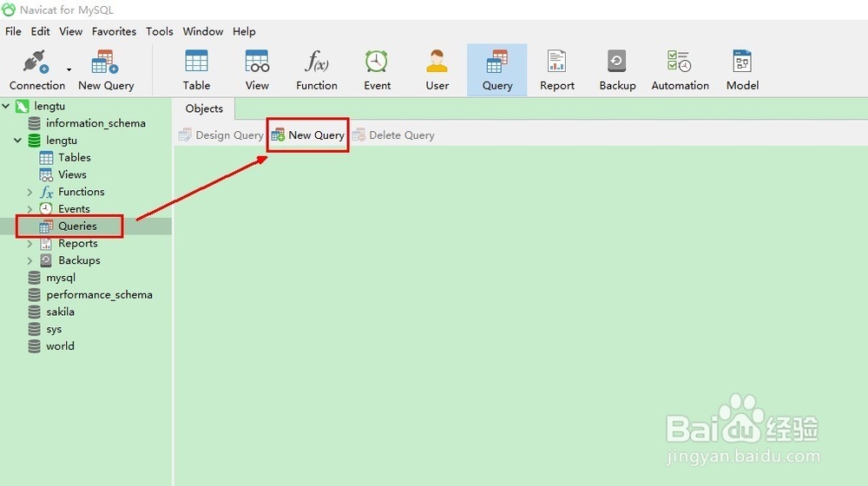Image resolution: width=868 pixels, height=486 pixels.
Task: Click the main toolbar New Query icon
Action: pos(106,69)
